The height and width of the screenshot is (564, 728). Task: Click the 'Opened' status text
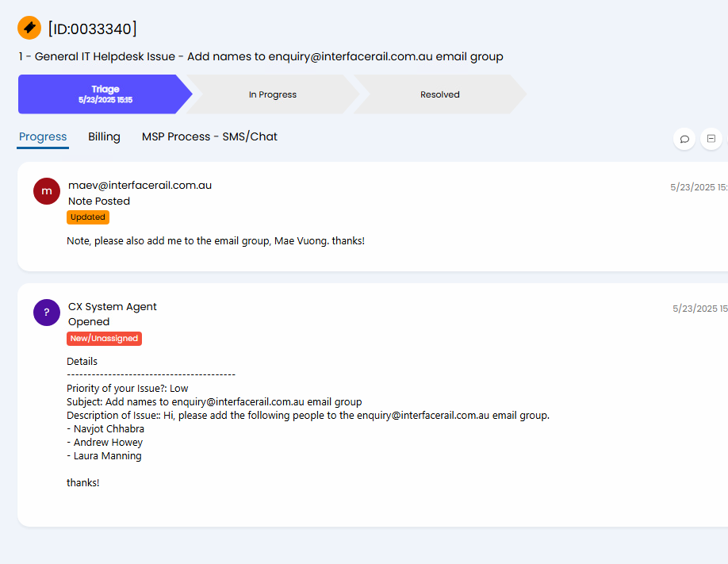(89, 321)
